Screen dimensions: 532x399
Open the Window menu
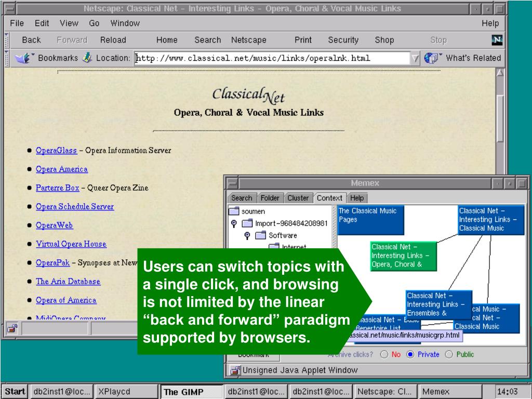[125, 23]
